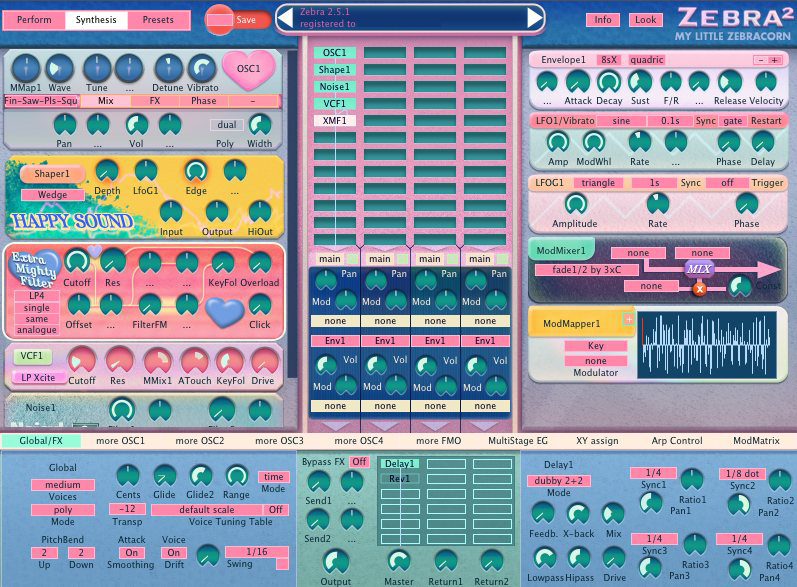797x587 pixels.
Task: Click the previous preset left arrow
Action: (286, 19)
